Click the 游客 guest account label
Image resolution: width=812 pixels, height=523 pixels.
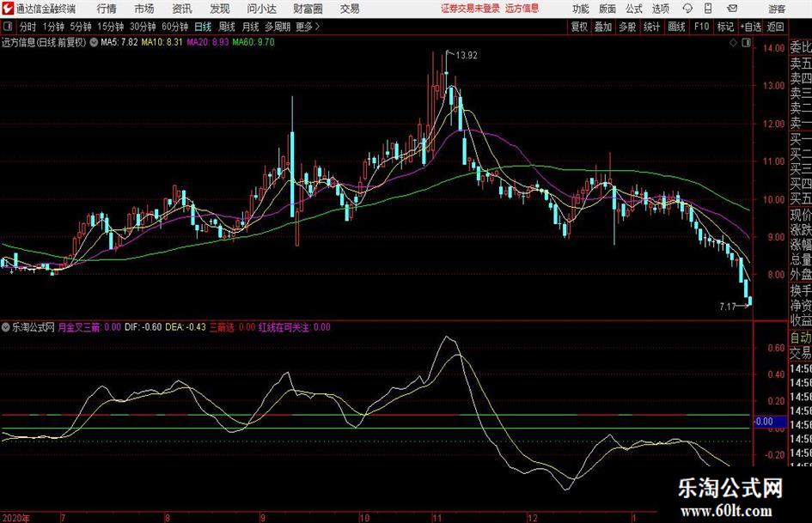(x=776, y=9)
